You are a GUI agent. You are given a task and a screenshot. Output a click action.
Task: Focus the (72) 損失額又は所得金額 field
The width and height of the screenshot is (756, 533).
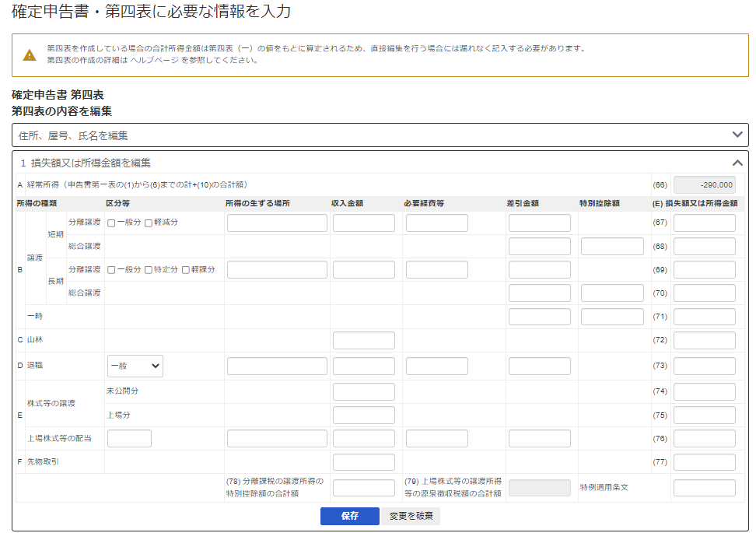(x=705, y=340)
